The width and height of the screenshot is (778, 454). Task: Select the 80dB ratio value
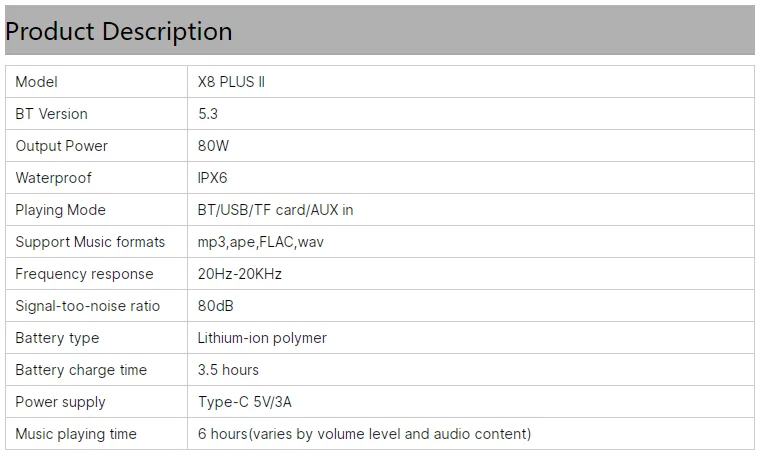pos(216,306)
